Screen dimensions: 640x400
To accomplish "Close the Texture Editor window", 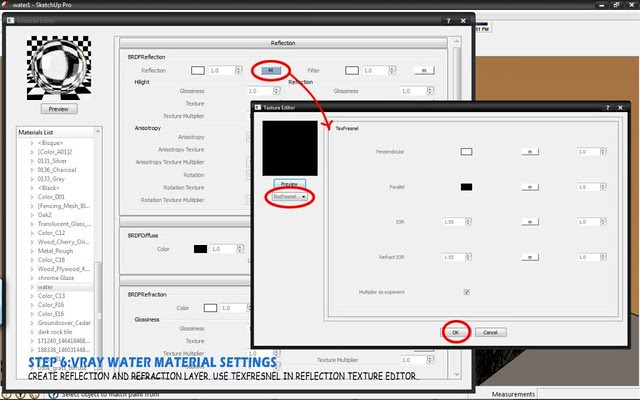I will tap(620, 108).
